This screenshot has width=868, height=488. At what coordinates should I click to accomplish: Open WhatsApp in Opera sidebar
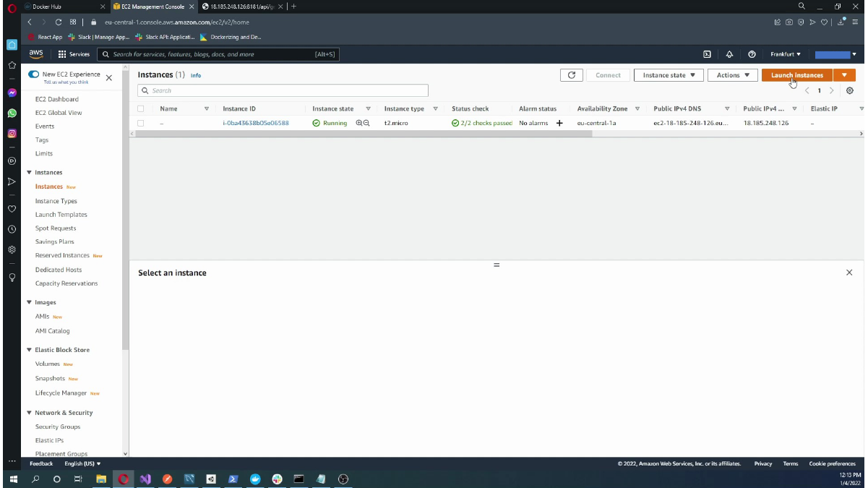[12, 114]
